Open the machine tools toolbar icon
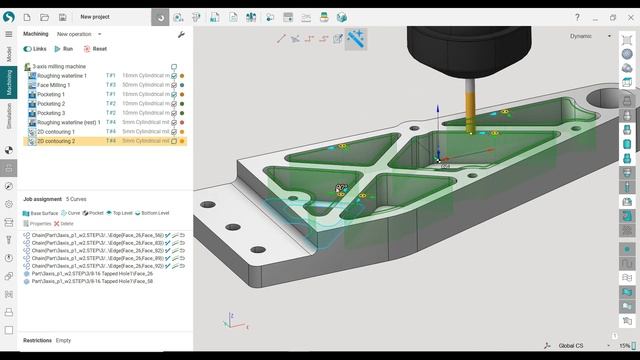Screen dimensions: 640x360 251,17
